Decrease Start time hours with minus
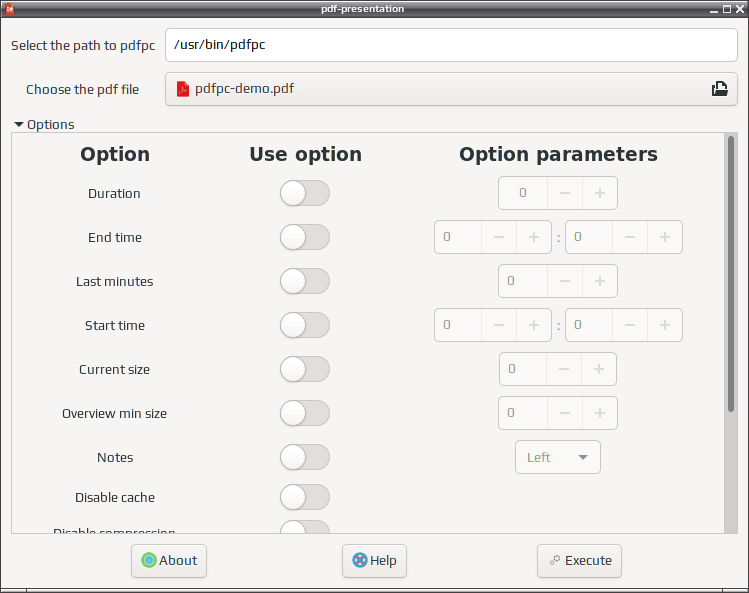The width and height of the screenshot is (749, 593). click(499, 325)
